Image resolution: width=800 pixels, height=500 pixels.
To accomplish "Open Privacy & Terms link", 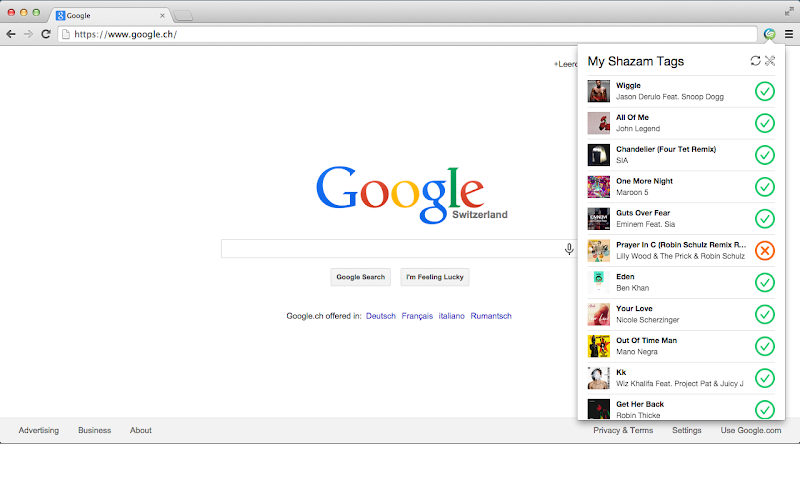I will click(x=623, y=430).
